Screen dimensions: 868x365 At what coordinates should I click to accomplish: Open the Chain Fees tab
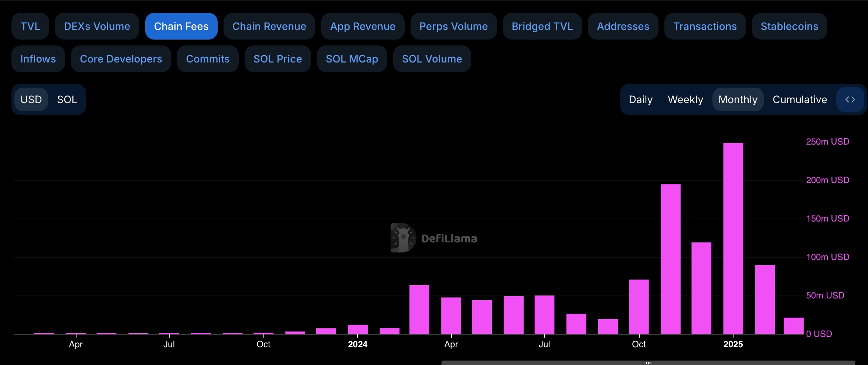181,26
